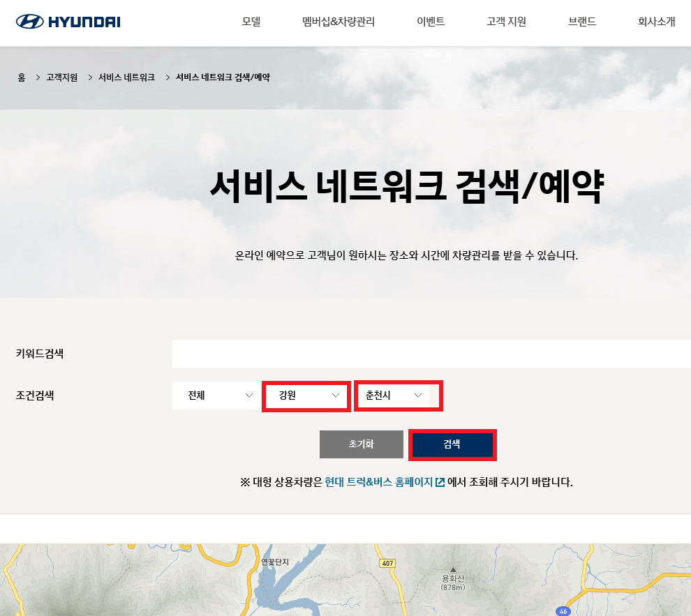Open the 브랜드 menu

(x=581, y=22)
